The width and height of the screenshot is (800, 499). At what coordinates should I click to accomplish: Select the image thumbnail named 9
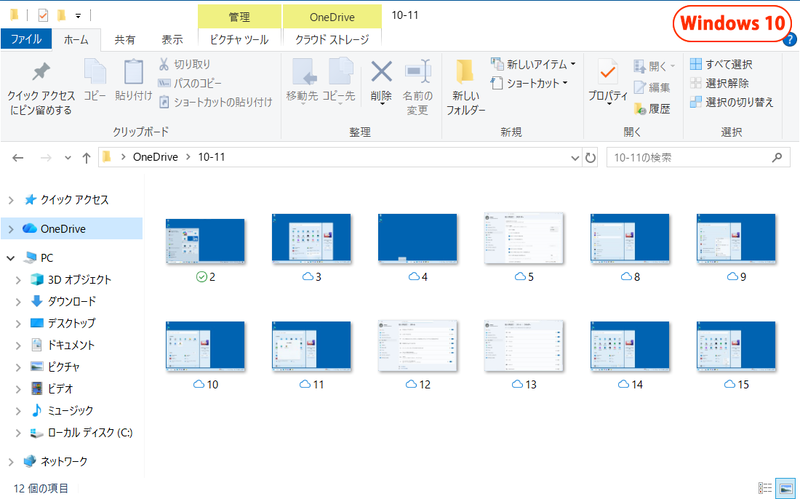click(x=736, y=238)
